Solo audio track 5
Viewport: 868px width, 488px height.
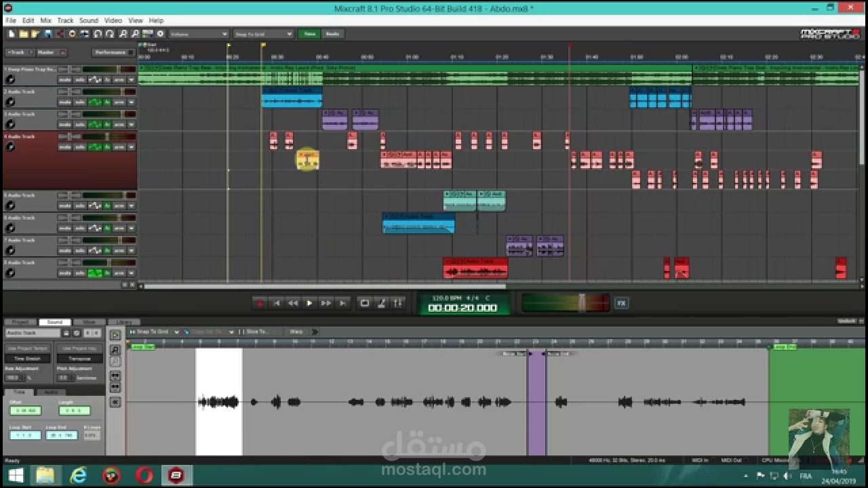tap(79, 206)
